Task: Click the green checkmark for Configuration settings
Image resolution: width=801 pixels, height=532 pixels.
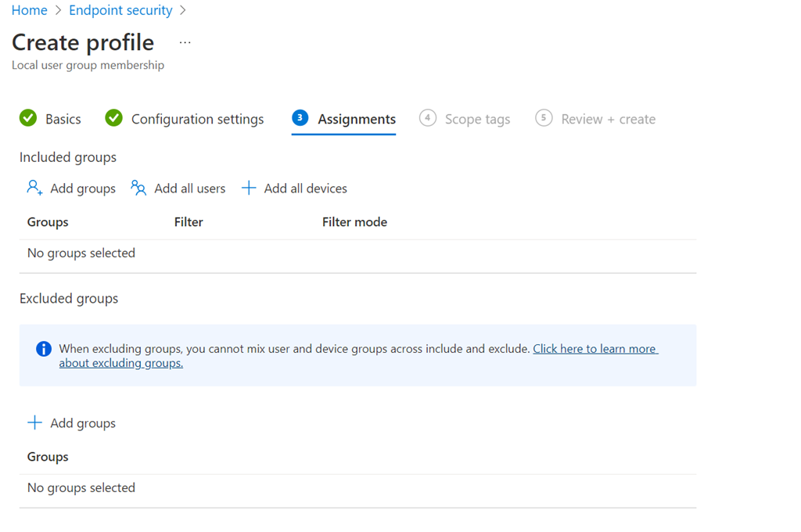Action: (x=114, y=118)
